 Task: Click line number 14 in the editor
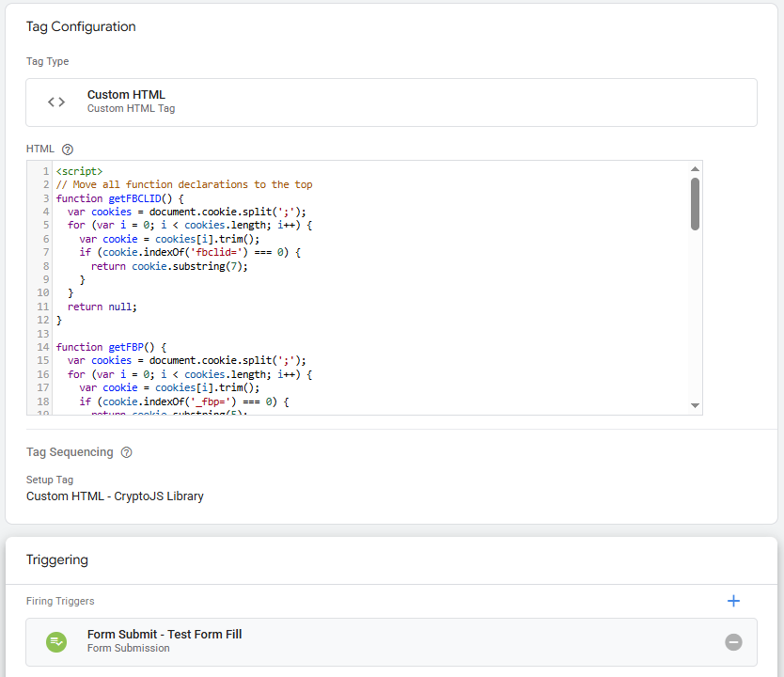[x=44, y=347]
